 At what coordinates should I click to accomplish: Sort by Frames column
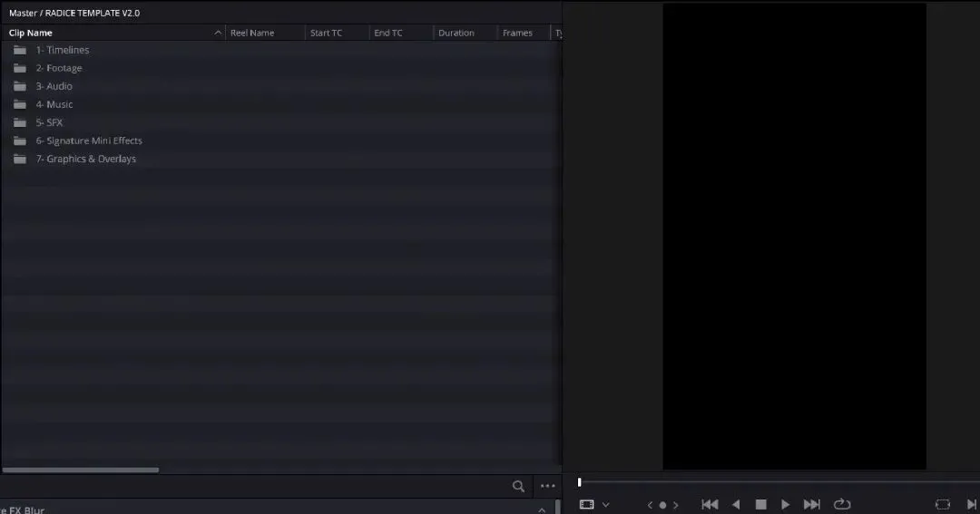pyautogui.click(x=517, y=33)
